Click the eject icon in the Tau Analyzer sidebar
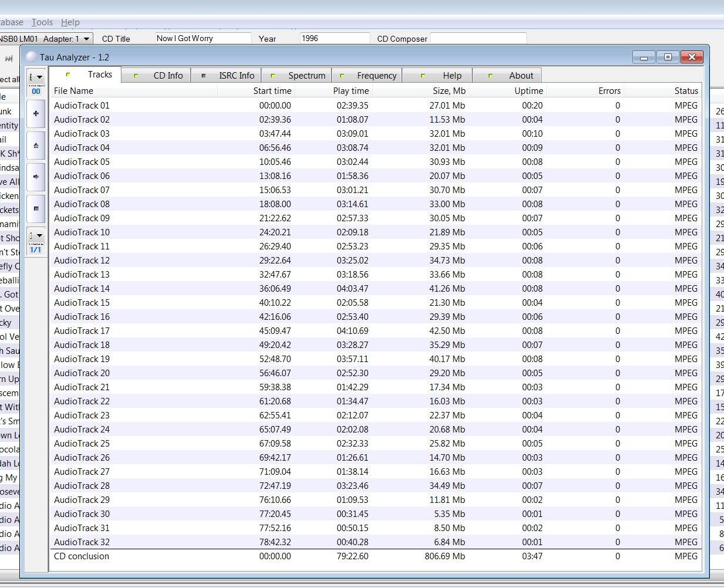This screenshot has width=724, height=588. click(36, 145)
